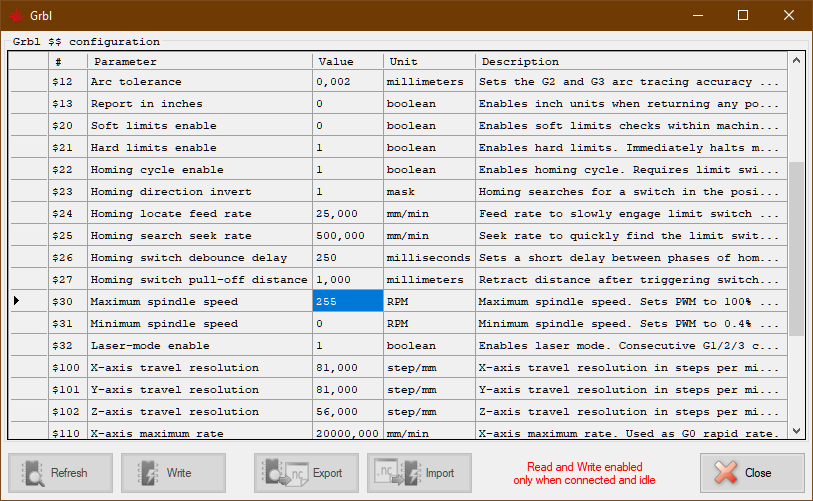Click the vertical scrollbar thumb

click(796, 248)
